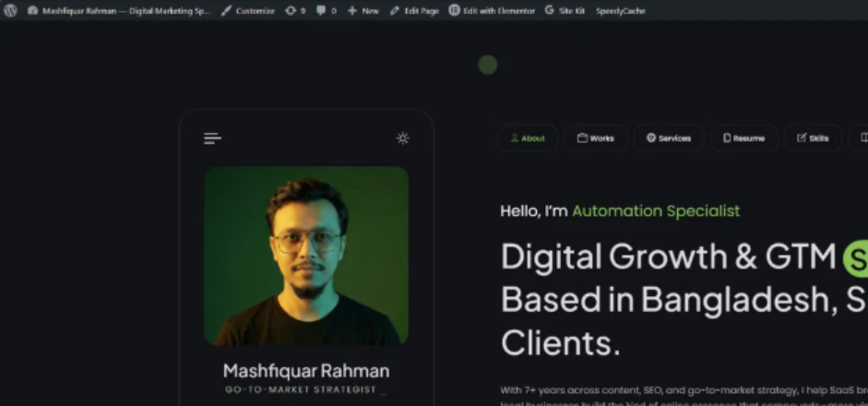Open the Site Kit menu
This screenshot has width=868, height=406.
(x=565, y=10)
